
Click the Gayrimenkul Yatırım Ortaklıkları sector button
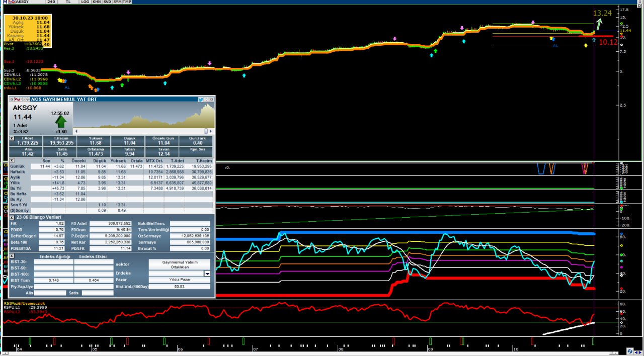179,264
